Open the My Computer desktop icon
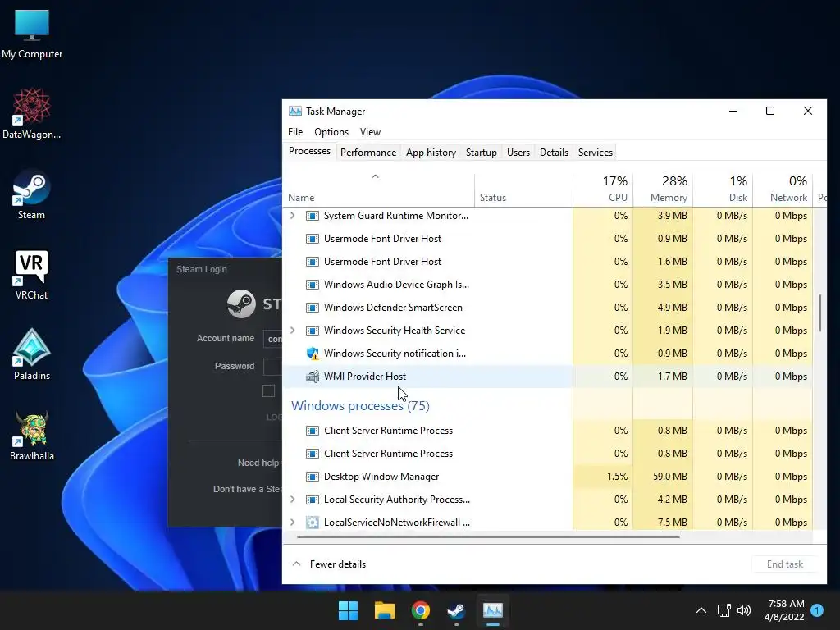 [32, 33]
